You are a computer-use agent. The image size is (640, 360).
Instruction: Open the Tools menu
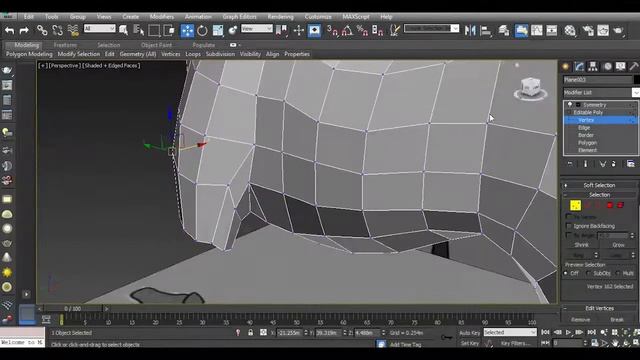point(51,17)
